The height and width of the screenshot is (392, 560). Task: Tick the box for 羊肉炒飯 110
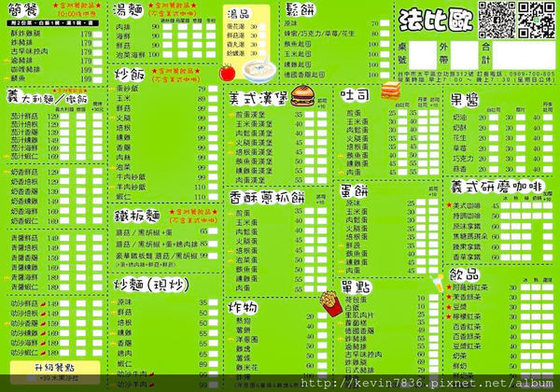tap(213, 187)
